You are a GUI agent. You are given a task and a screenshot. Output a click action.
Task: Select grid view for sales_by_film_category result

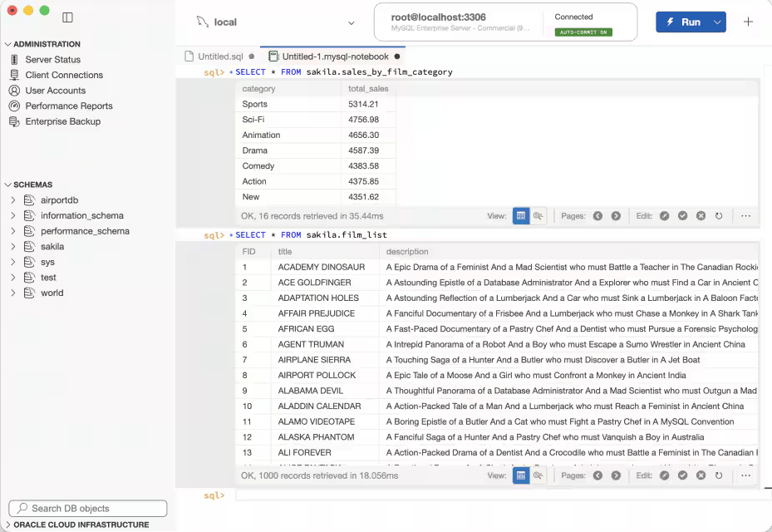coord(521,216)
